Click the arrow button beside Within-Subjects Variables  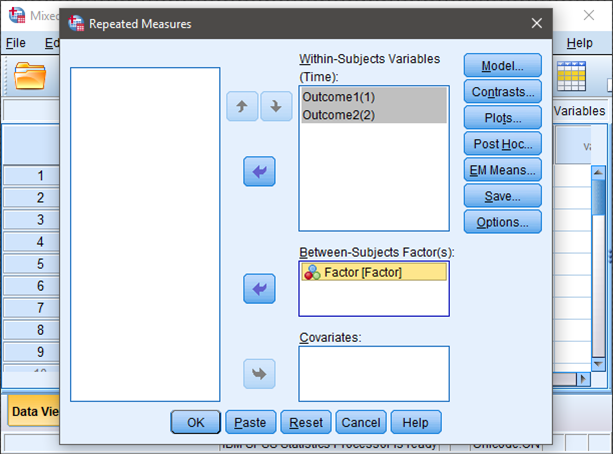(259, 171)
